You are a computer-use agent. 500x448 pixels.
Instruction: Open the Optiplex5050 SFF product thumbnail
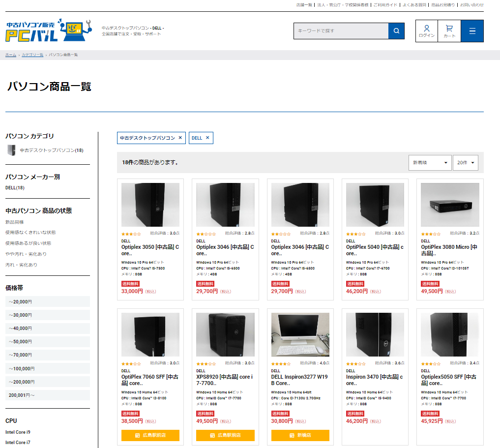[450, 334]
